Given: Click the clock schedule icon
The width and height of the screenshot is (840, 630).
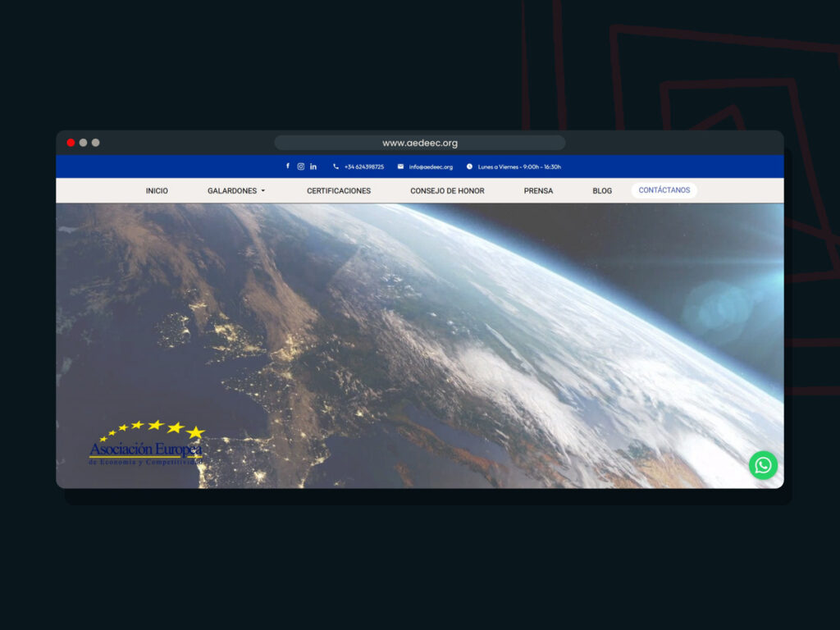Looking at the screenshot, I should click(469, 167).
